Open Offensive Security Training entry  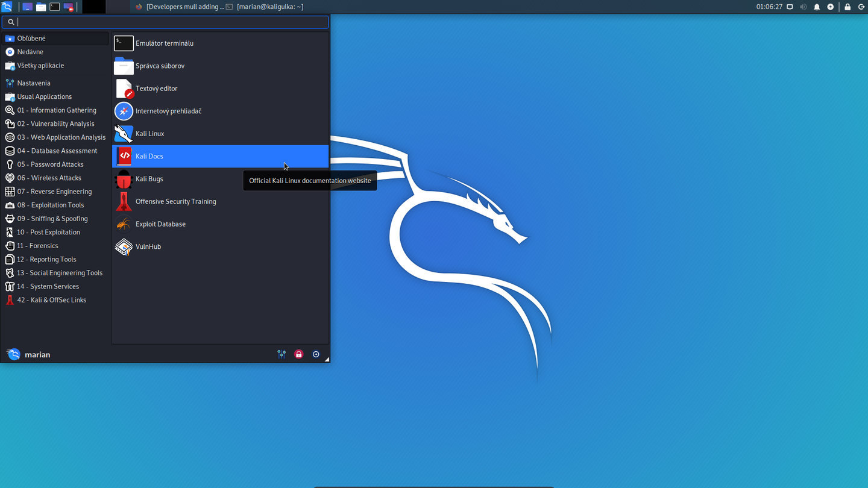pyautogui.click(x=220, y=201)
